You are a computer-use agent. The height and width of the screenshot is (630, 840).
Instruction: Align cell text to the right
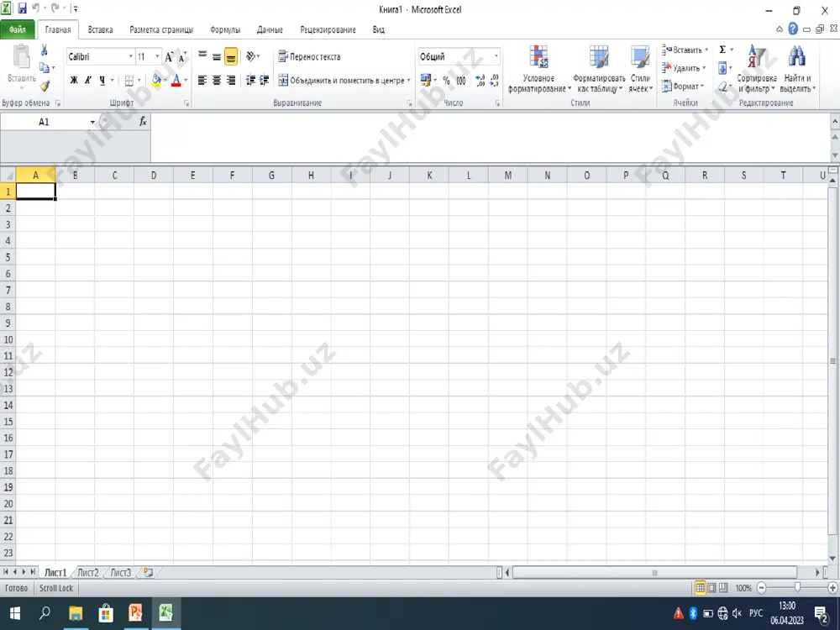point(231,81)
